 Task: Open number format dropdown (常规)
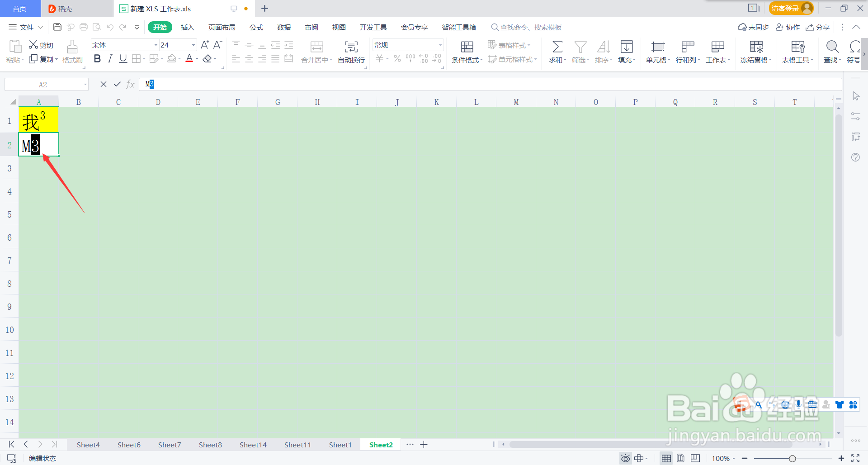pos(440,45)
